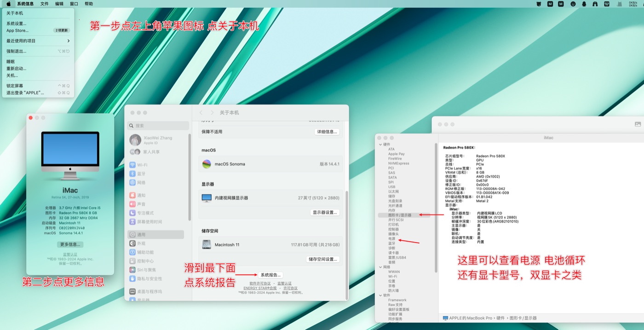Select 电源 in the hardware tree
Screen dimensions: 644x330
(x=392, y=239)
